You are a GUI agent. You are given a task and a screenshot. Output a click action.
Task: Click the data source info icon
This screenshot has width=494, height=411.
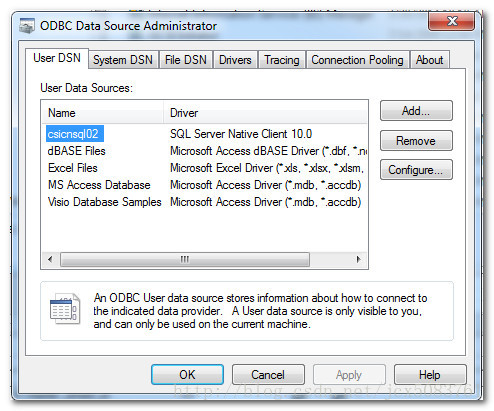click(65, 309)
